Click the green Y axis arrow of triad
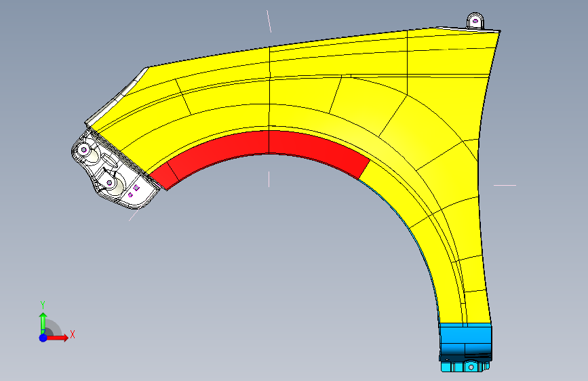 pos(43,323)
